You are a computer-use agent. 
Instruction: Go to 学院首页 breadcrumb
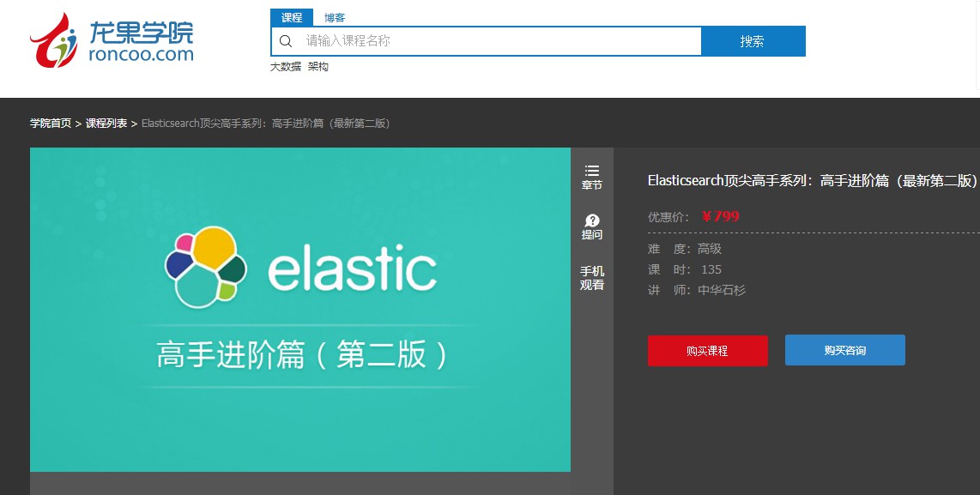(51, 124)
